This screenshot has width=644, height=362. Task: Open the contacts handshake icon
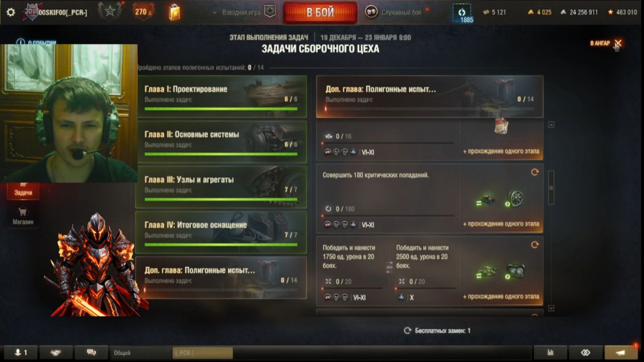[56, 353]
